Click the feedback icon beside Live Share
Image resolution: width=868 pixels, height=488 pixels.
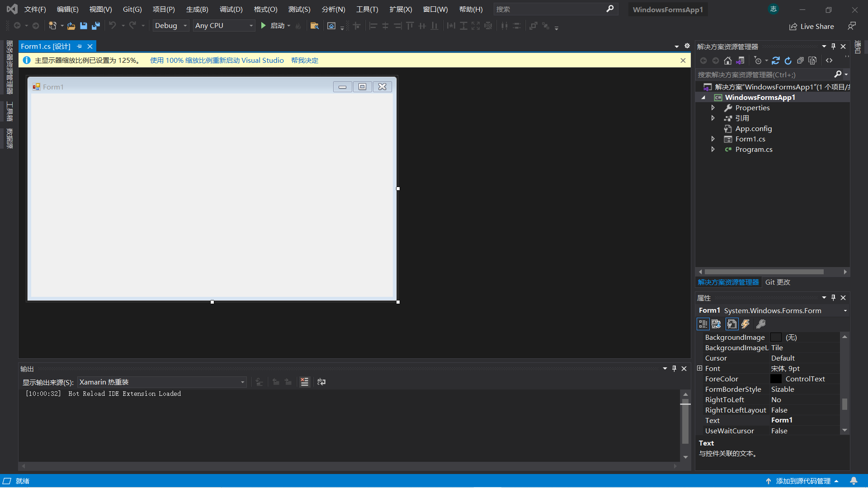tap(852, 26)
